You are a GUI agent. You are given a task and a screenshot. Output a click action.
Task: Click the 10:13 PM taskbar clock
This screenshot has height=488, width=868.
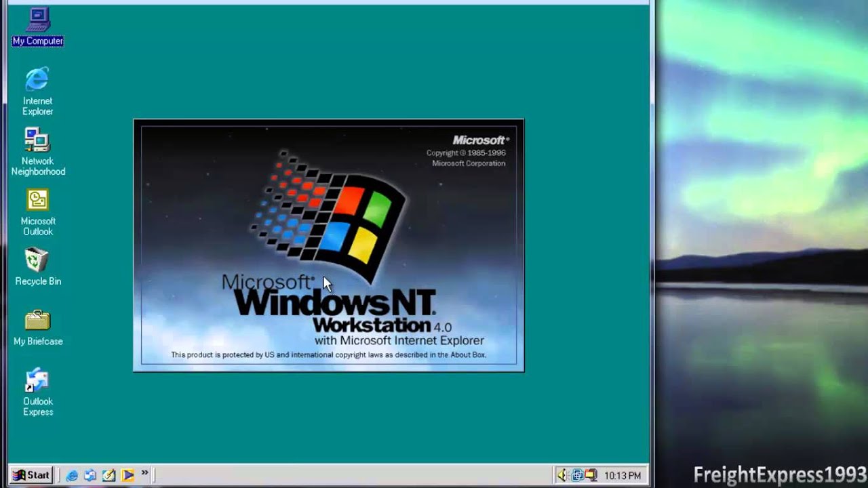pos(623,476)
